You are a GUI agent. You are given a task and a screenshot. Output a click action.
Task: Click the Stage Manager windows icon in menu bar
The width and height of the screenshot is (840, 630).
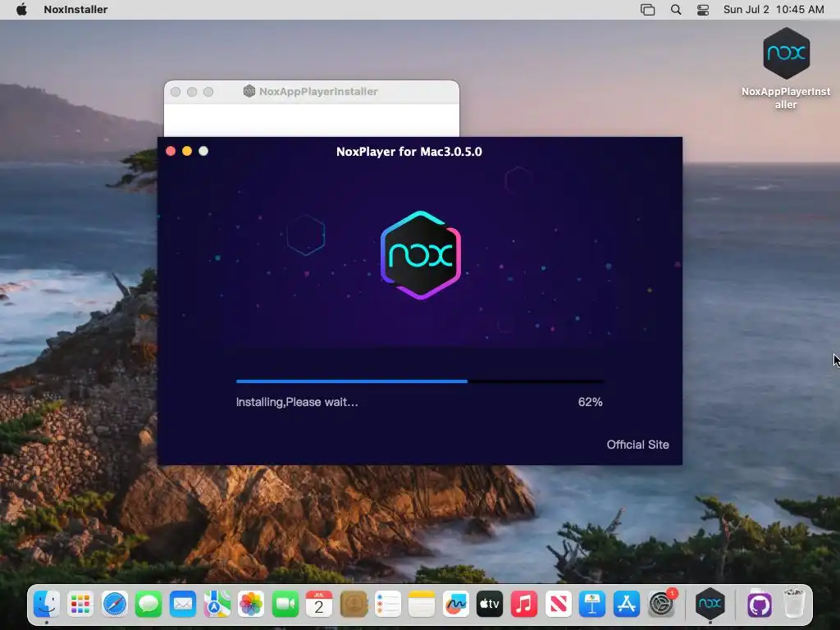pos(648,10)
